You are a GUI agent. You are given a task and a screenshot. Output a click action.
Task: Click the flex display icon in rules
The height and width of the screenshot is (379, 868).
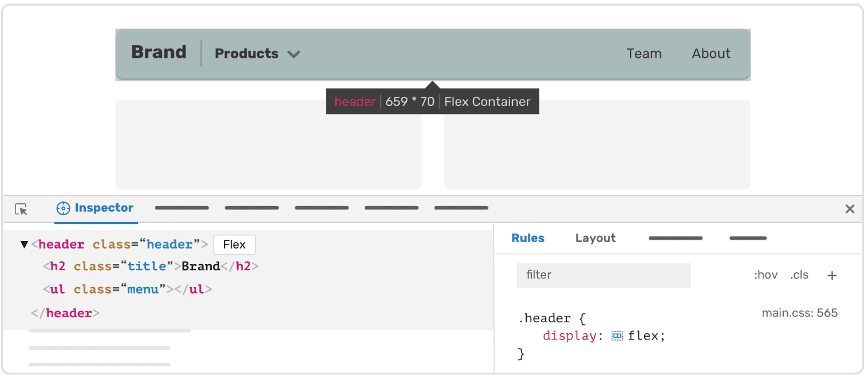[617, 336]
